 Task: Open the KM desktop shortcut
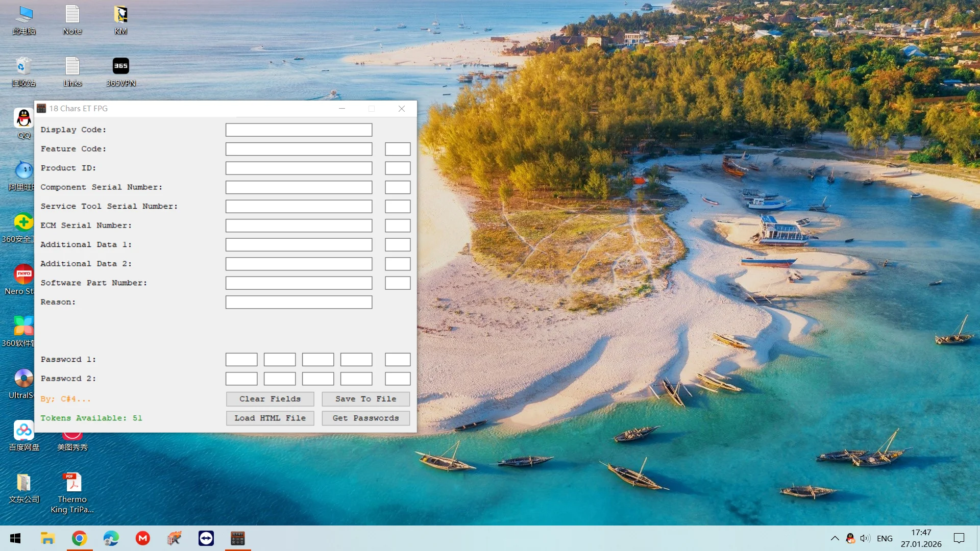point(120,19)
